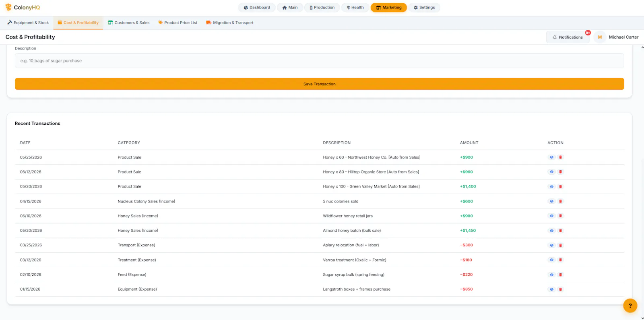Open the Dashboard section

click(257, 8)
